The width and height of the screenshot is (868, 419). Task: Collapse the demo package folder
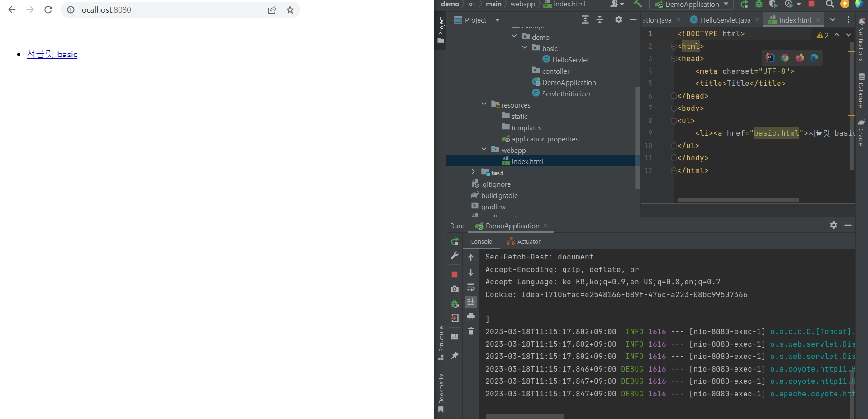pyautogui.click(x=514, y=36)
